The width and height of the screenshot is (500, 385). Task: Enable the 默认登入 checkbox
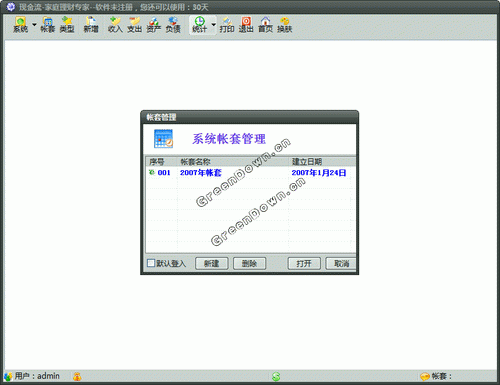coord(151,263)
